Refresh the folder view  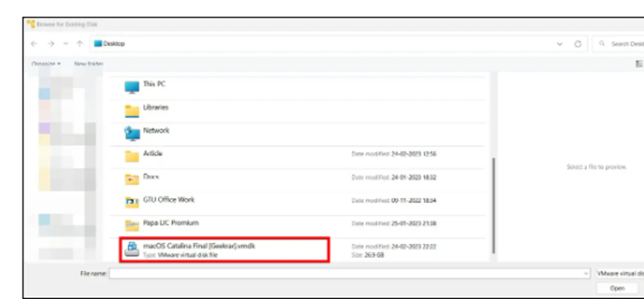[x=578, y=44]
